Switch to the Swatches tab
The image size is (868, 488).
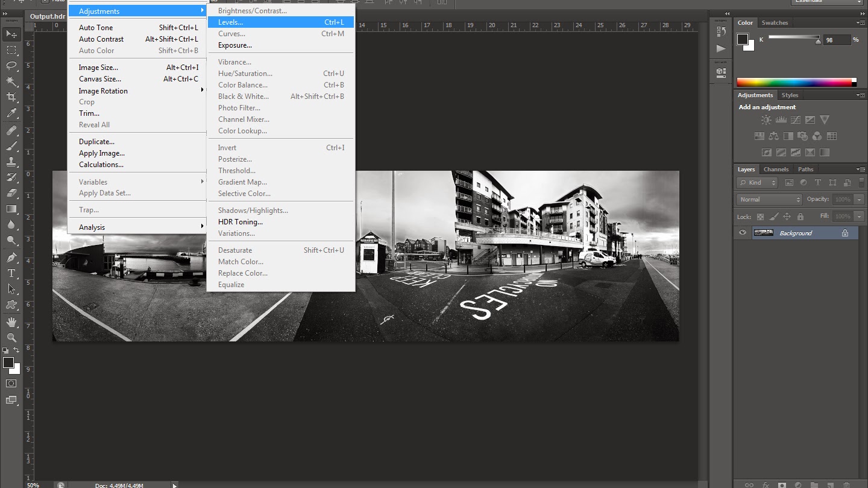775,23
